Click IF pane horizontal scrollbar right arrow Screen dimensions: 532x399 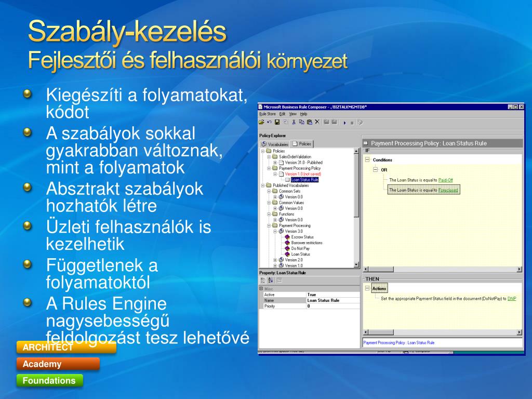point(520,270)
